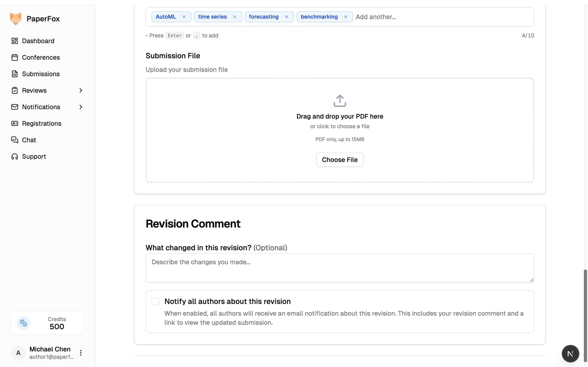Click the PaperFox fox logo
This screenshot has width=588, height=367.
pyautogui.click(x=16, y=18)
